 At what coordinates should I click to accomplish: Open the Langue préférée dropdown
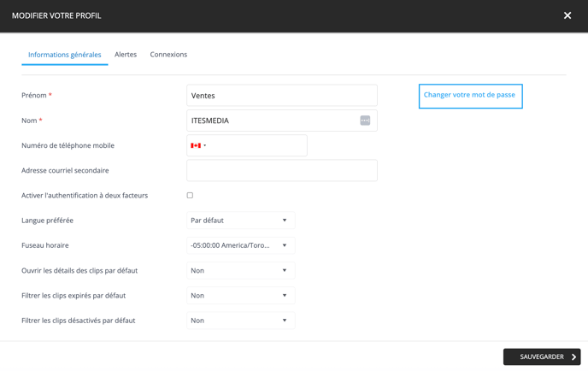point(241,221)
